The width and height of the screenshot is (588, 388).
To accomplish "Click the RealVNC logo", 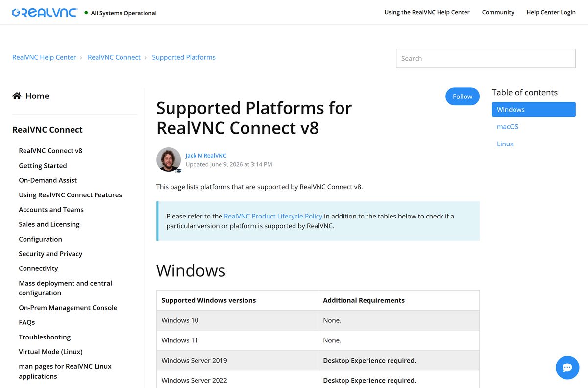I will click(45, 13).
